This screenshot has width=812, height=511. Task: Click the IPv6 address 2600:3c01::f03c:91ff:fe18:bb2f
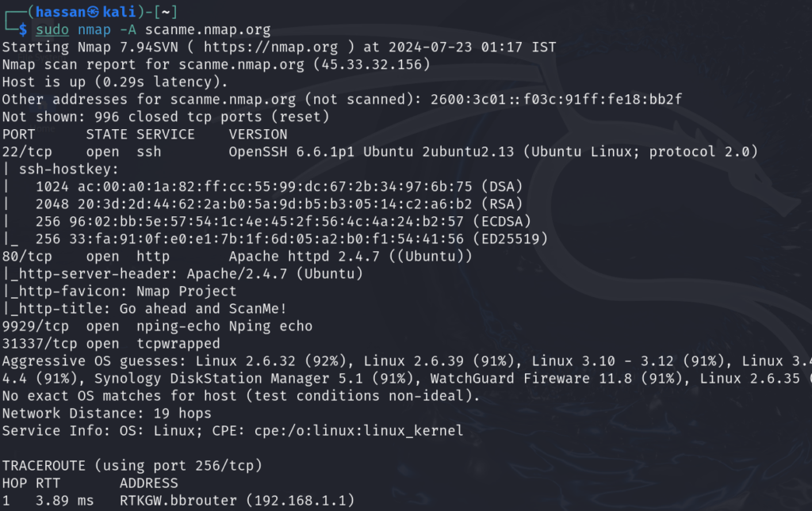pyautogui.click(x=556, y=99)
